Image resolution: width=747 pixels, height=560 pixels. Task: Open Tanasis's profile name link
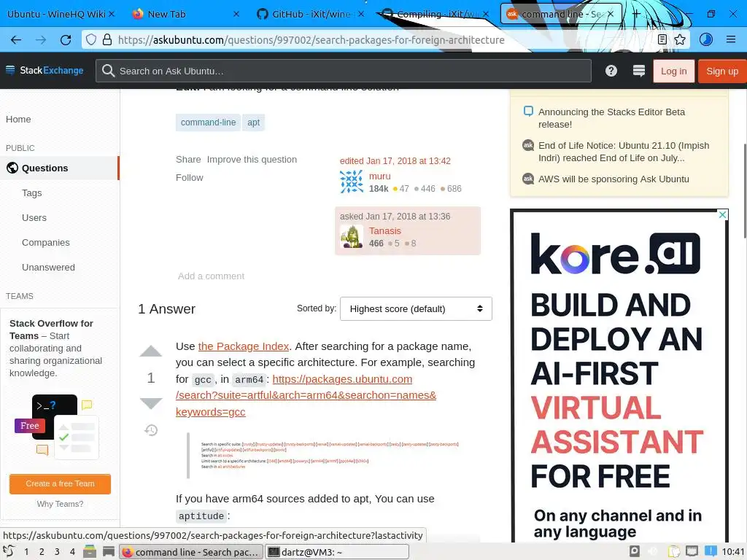coord(385,231)
